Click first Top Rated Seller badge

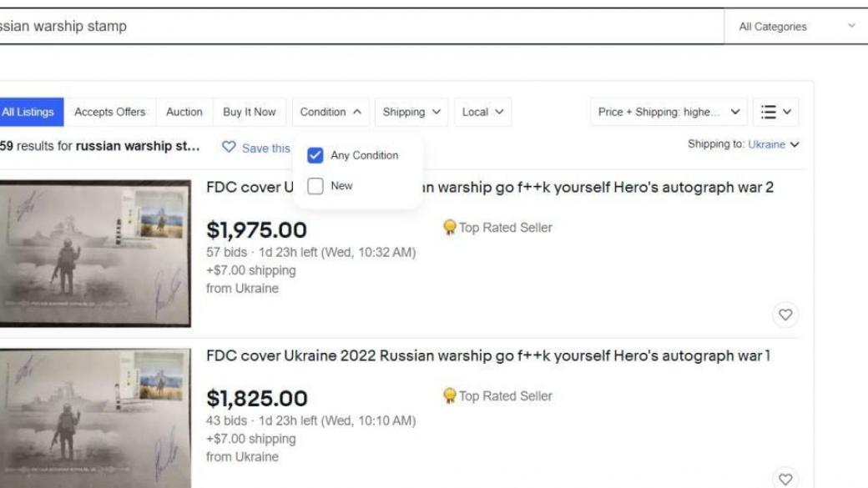tap(450, 227)
